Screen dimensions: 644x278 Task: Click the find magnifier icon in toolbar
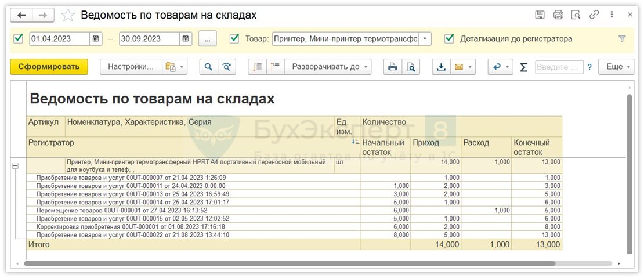[x=208, y=67]
